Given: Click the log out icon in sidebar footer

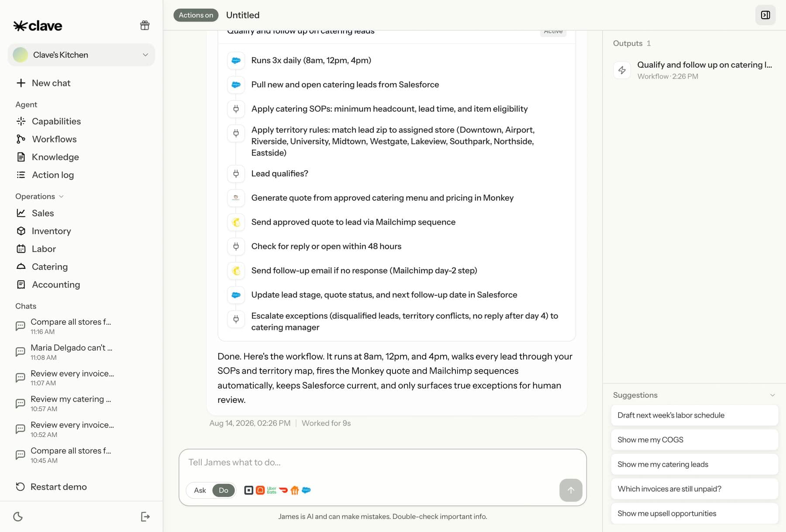Looking at the screenshot, I should (145, 517).
